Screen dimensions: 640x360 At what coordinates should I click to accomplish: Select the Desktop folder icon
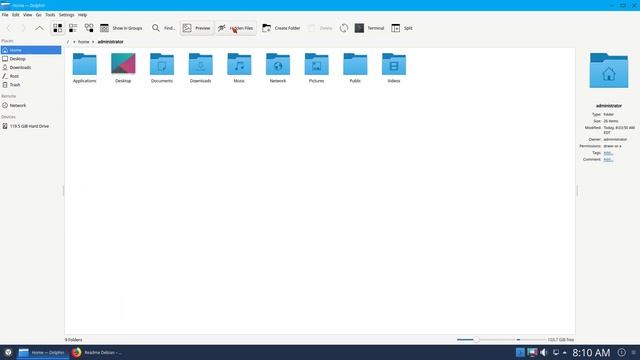coord(123,68)
